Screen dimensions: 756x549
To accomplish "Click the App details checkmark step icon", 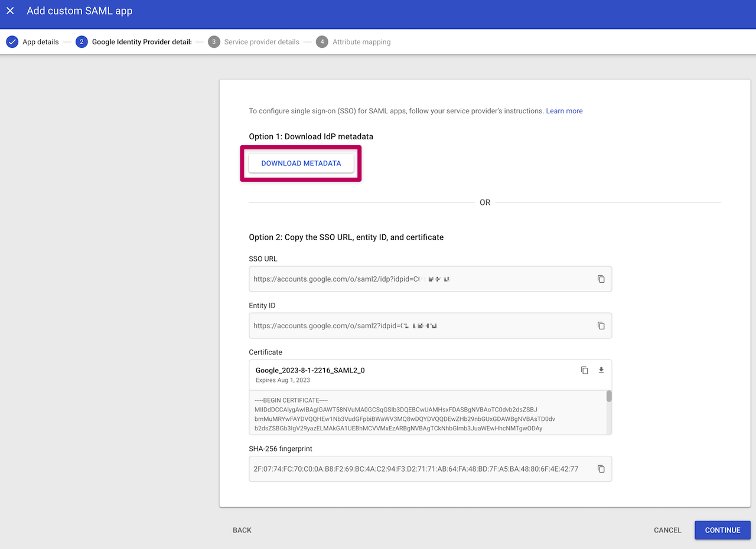I will tap(12, 42).
